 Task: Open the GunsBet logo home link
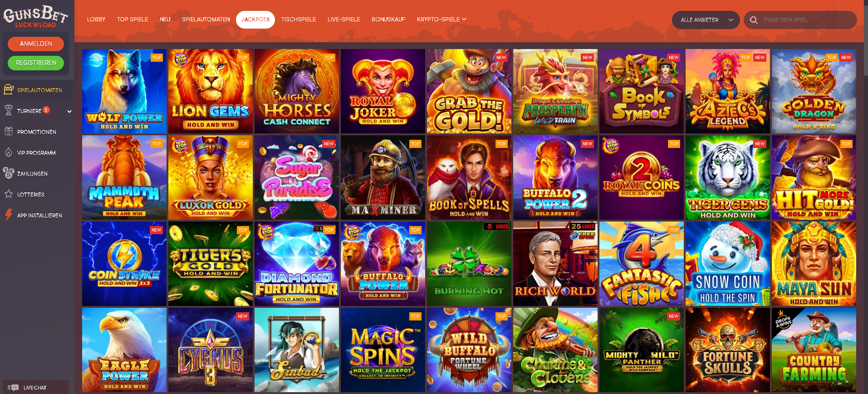click(x=36, y=16)
